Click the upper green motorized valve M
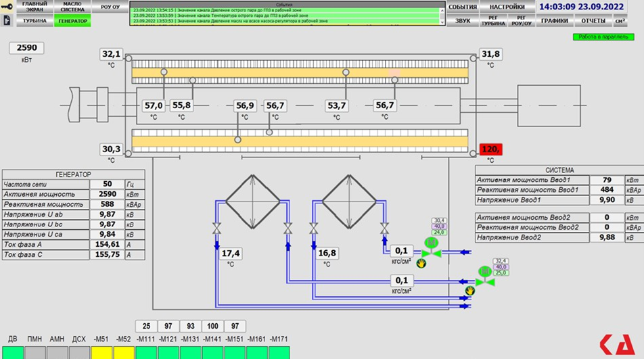644x359 pixels. pyautogui.click(x=432, y=249)
